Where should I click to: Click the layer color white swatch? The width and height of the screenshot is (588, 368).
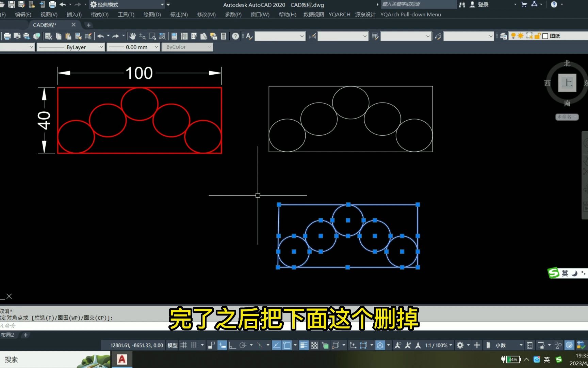[x=545, y=36]
